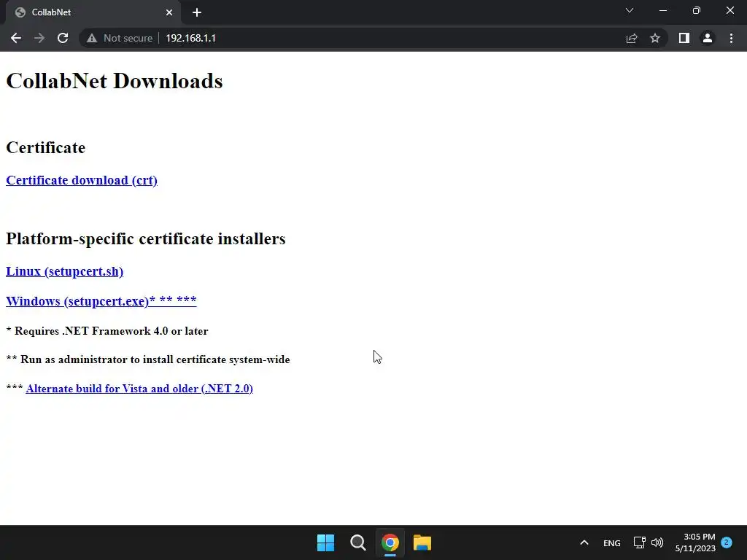
Task: Open the network status tray icon
Action: pos(639,542)
